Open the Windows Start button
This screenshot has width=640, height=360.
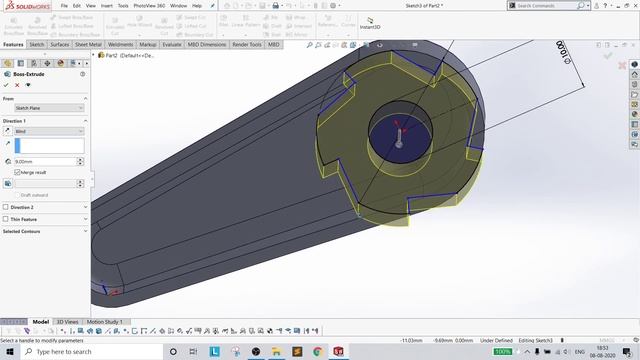pos(10,351)
